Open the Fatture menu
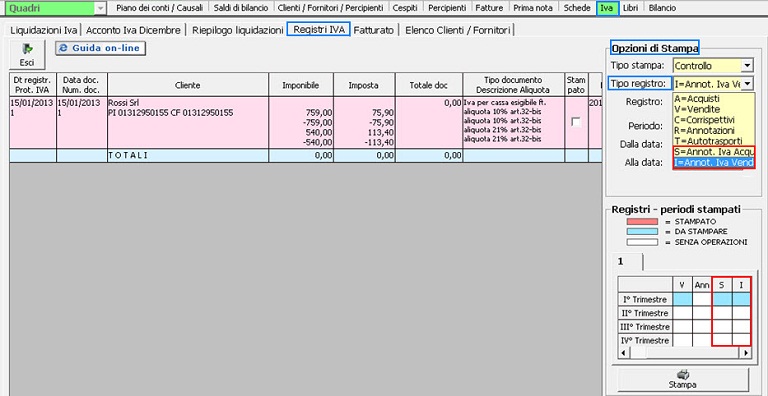Image resolution: width=768 pixels, height=396 pixels. click(x=489, y=8)
